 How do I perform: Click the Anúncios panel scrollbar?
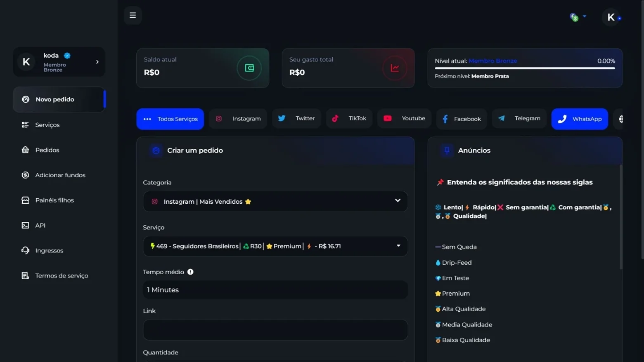[x=620, y=216]
